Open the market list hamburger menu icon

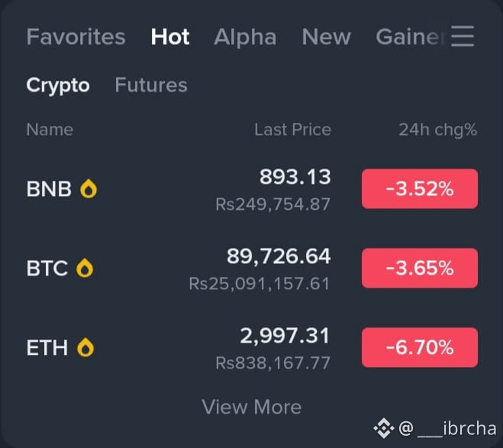click(463, 36)
